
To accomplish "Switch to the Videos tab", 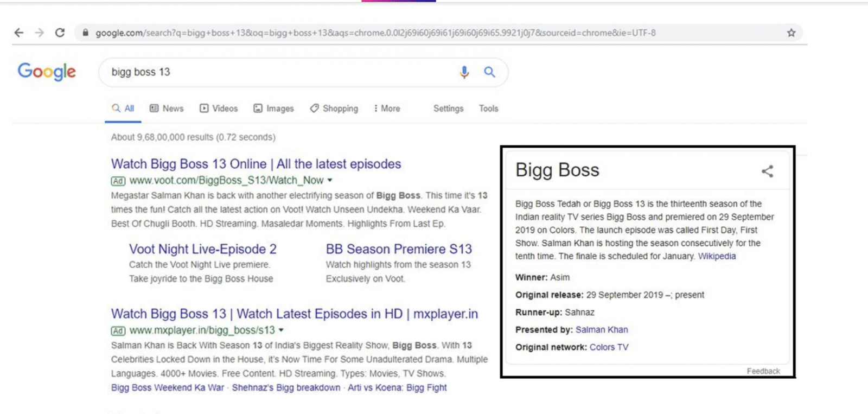I will [x=219, y=109].
